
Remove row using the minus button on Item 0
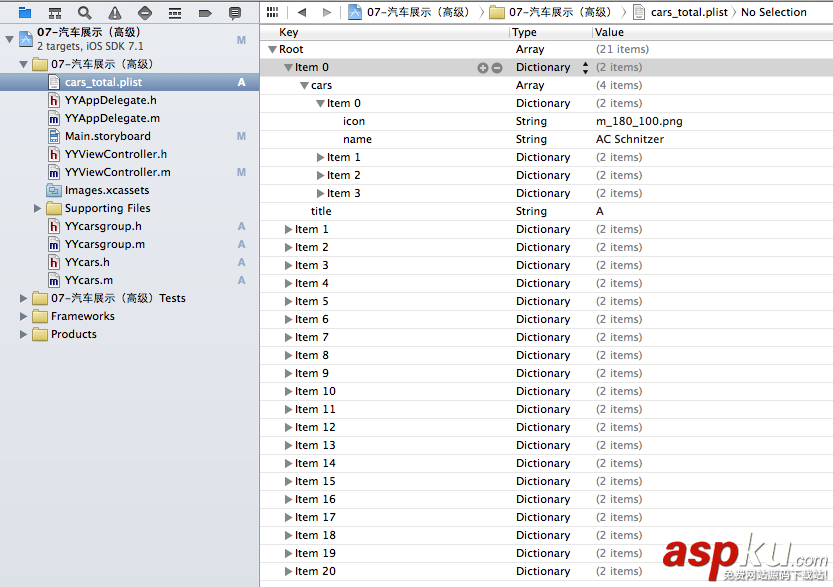coord(497,67)
